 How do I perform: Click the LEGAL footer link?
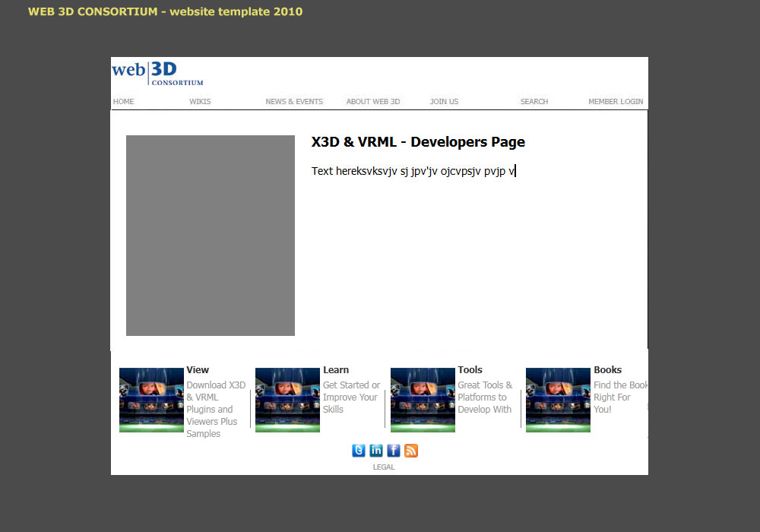384,467
